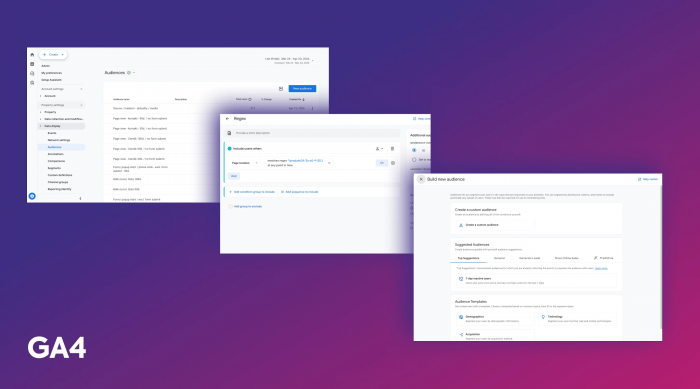Viewport: 700px width, 389px height.
Task: Click Add group to exclude
Action: coord(246,206)
